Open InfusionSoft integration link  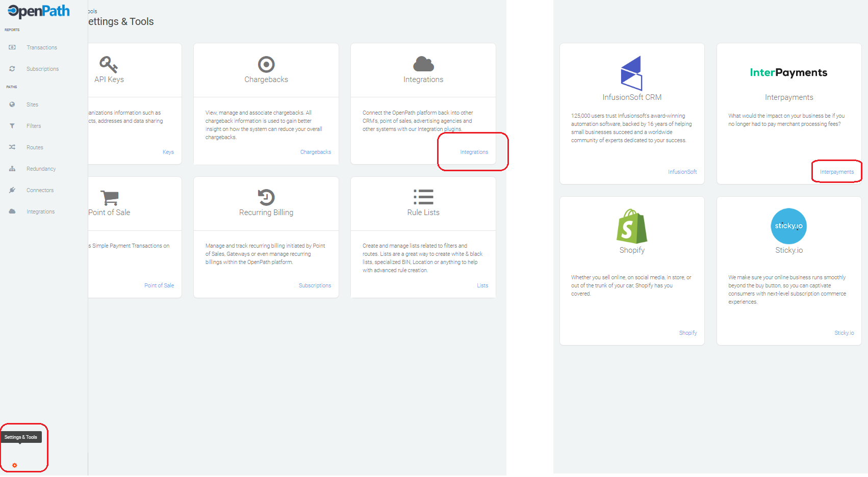682,172
